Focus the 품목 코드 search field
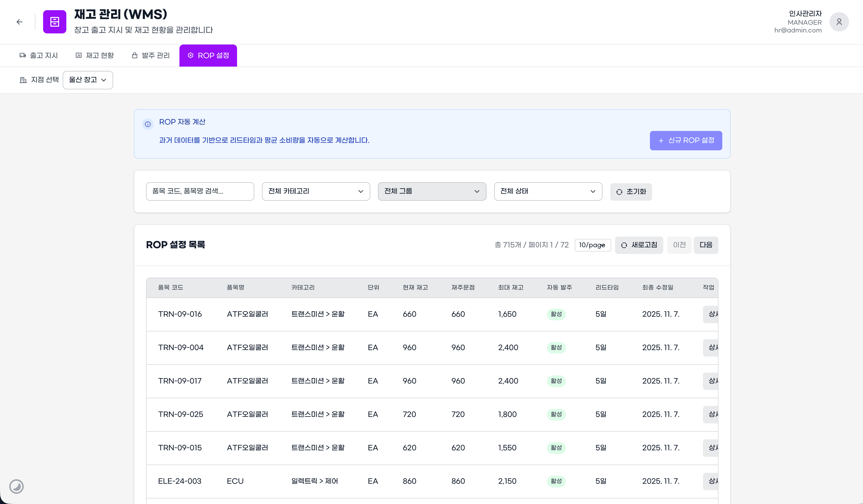 tap(200, 191)
